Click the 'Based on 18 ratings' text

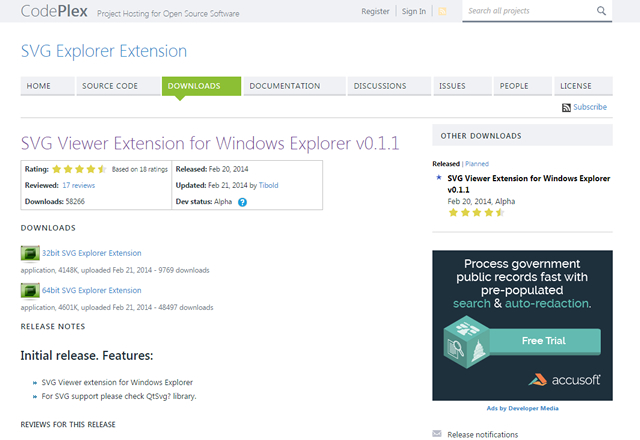coord(140,169)
